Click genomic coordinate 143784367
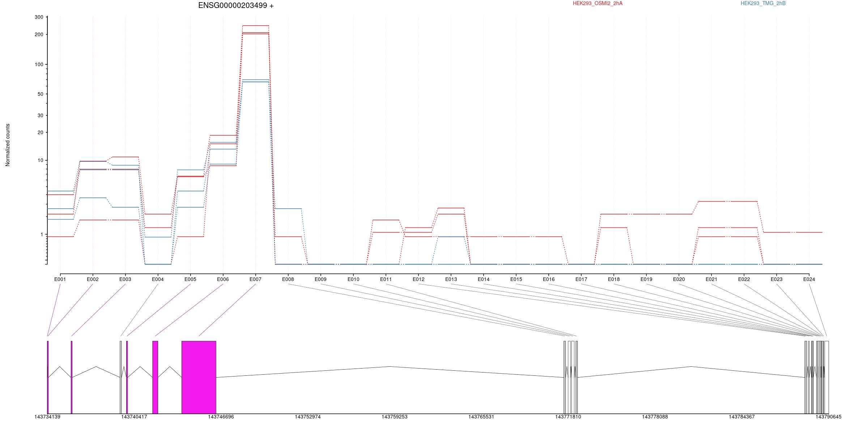868x434 pixels. 742,417
